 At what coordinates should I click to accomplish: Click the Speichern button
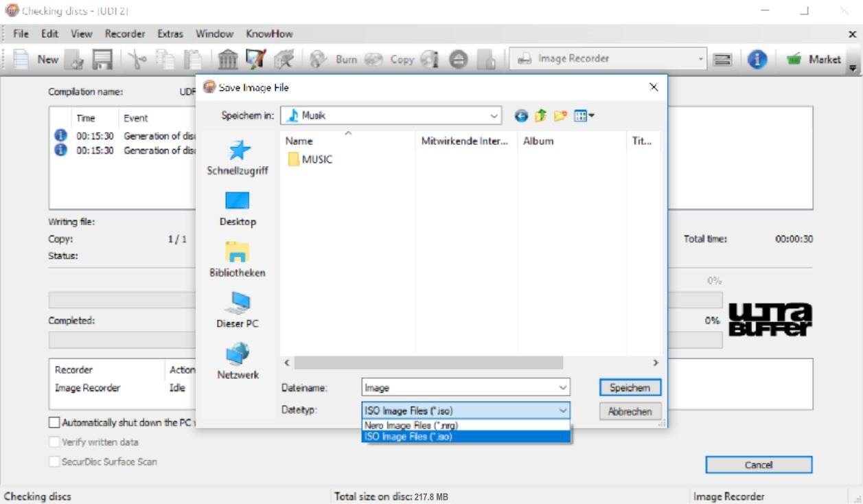click(629, 387)
